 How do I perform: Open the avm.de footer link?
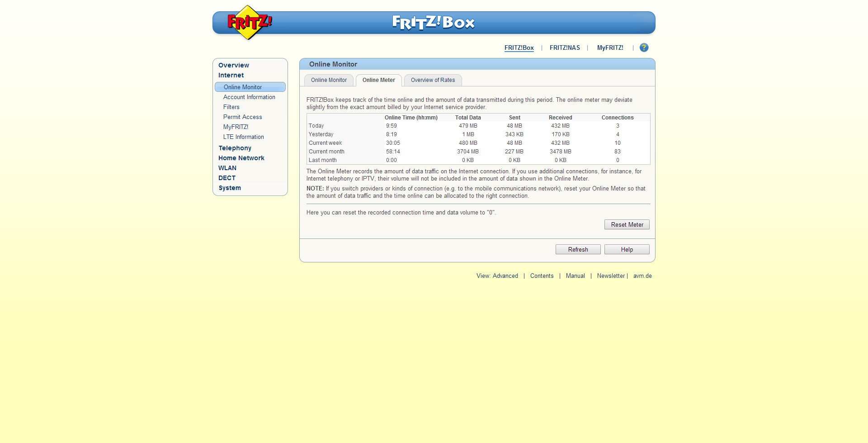[x=642, y=276]
